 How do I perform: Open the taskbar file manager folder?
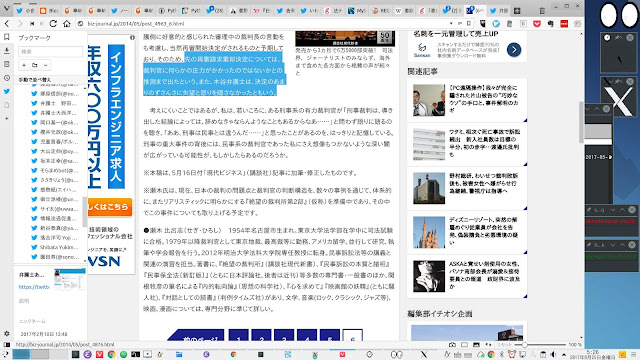(x=179, y=354)
